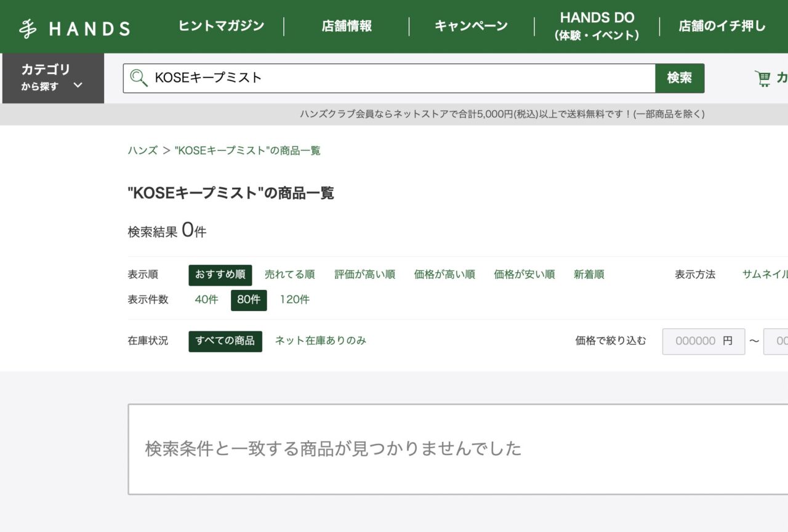This screenshot has height=532, width=788.
Task: Open the shopping cart icon
Action: tap(763, 78)
